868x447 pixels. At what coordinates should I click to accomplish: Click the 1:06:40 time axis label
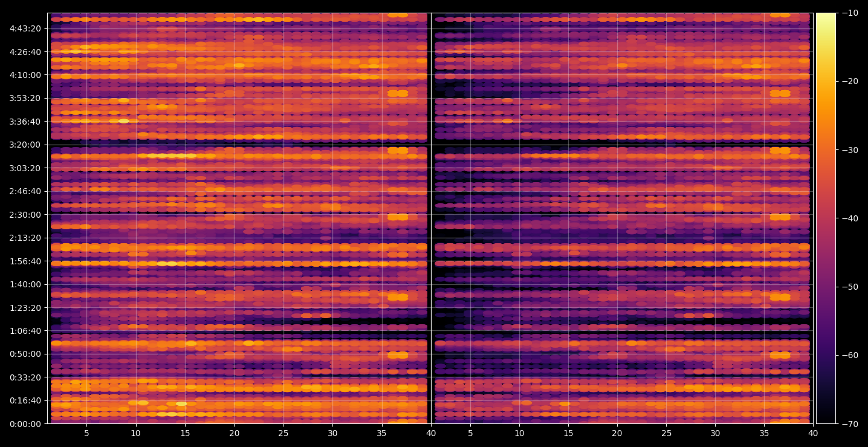point(25,331)
